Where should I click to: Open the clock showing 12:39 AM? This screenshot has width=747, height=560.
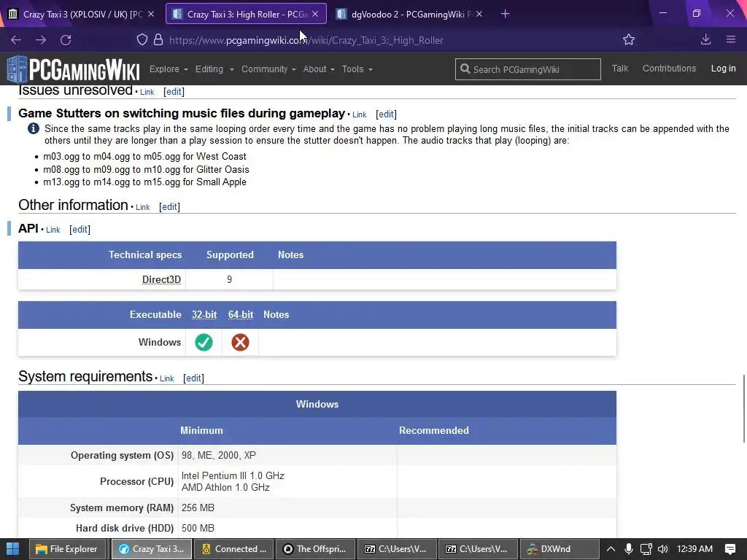(694, 549)
